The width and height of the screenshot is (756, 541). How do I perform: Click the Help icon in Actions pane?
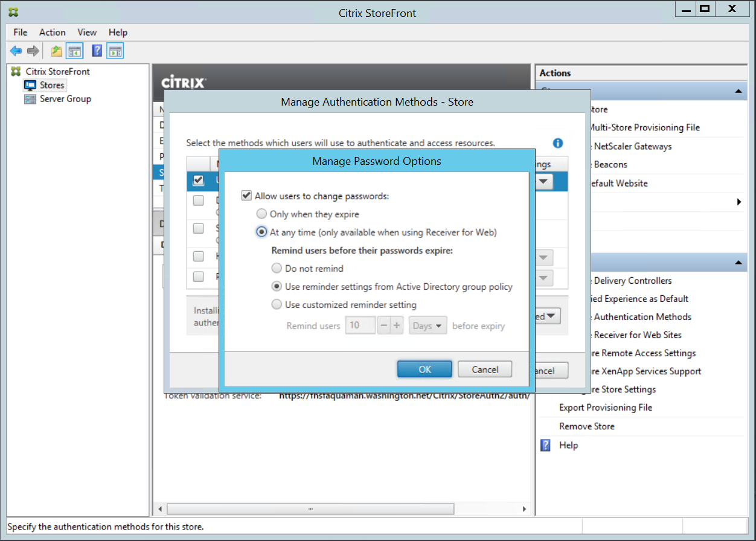pyautogui.click(x=546, y=445)
